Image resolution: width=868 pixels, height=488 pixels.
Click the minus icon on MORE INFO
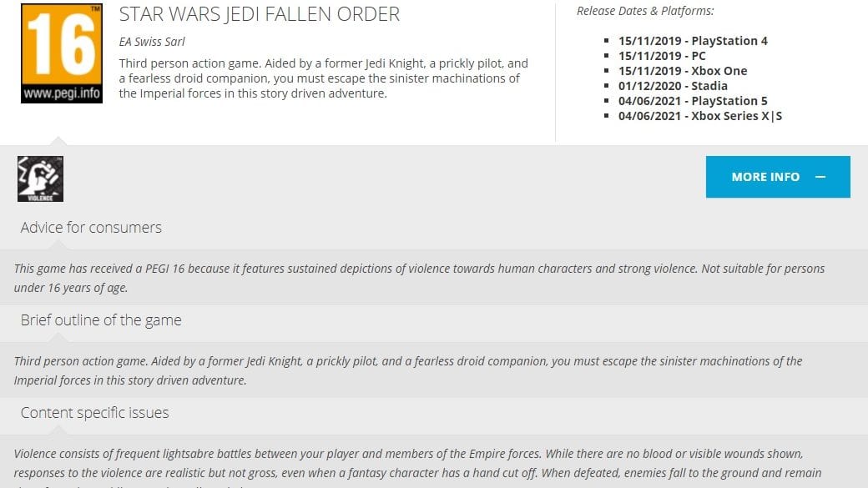point(820,177)
